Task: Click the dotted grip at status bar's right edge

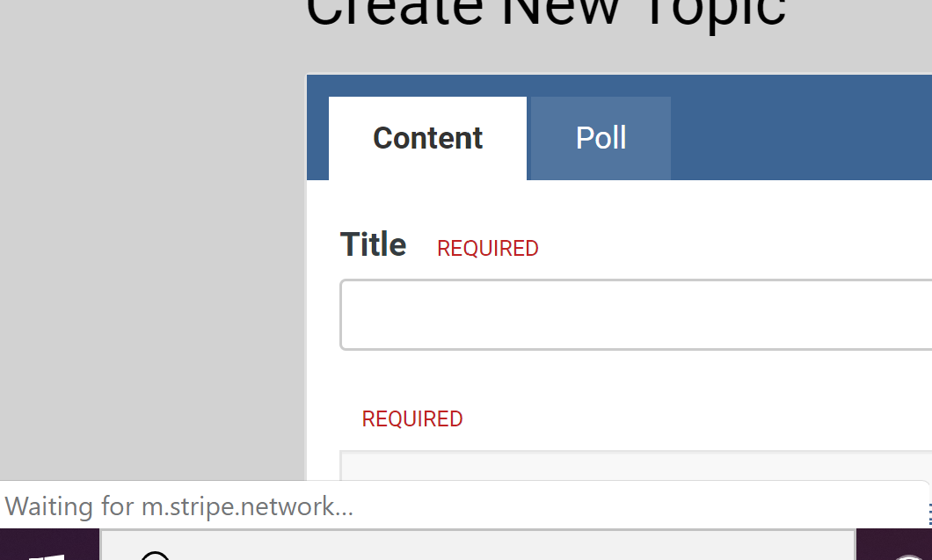Action: point(929,514)
